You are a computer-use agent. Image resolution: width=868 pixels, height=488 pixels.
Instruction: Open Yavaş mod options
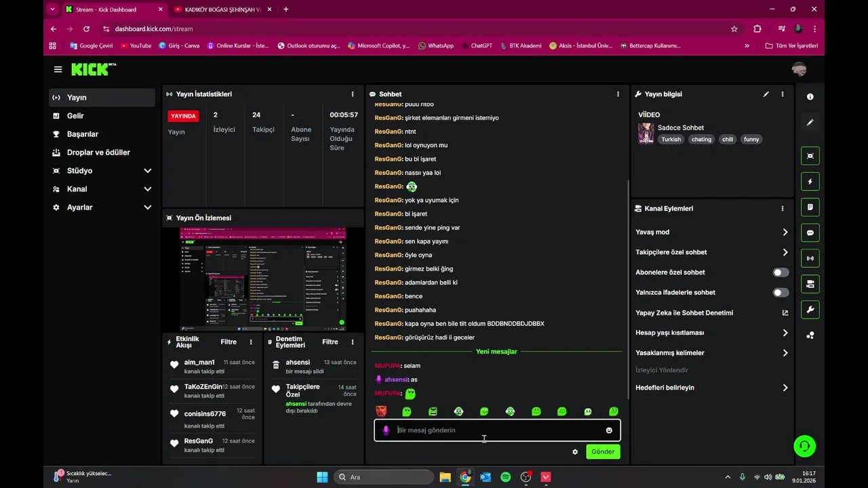pos(712,232)
